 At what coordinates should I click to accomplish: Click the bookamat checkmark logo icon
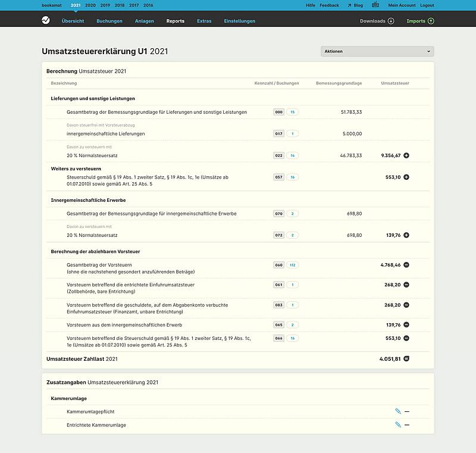tap(44, 20)
